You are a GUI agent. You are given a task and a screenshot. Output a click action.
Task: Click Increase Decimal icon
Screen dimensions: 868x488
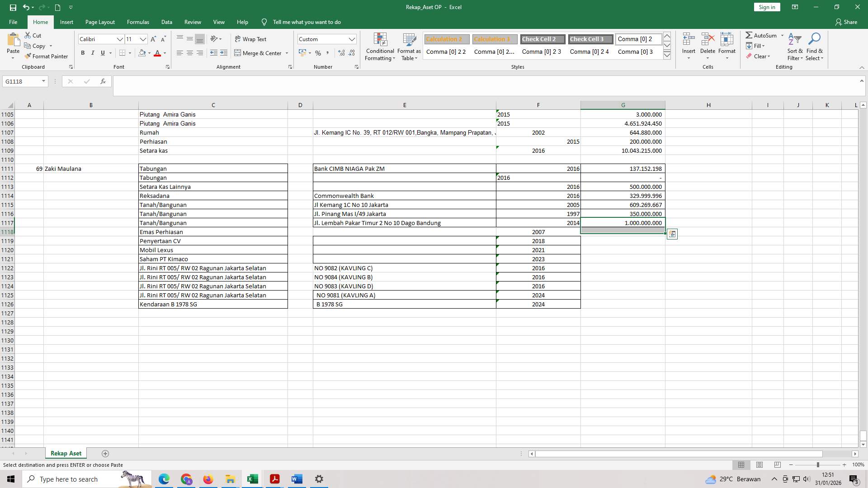click(341, 53)
